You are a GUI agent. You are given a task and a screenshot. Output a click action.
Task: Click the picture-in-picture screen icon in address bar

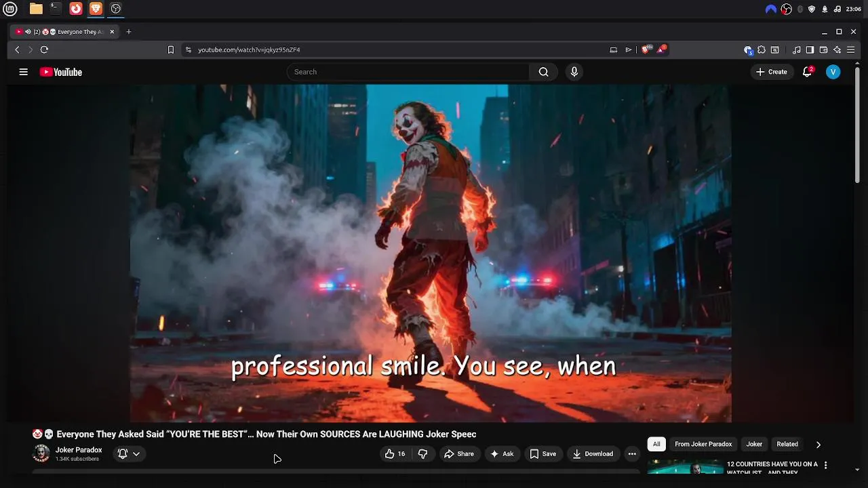[613, 49]
